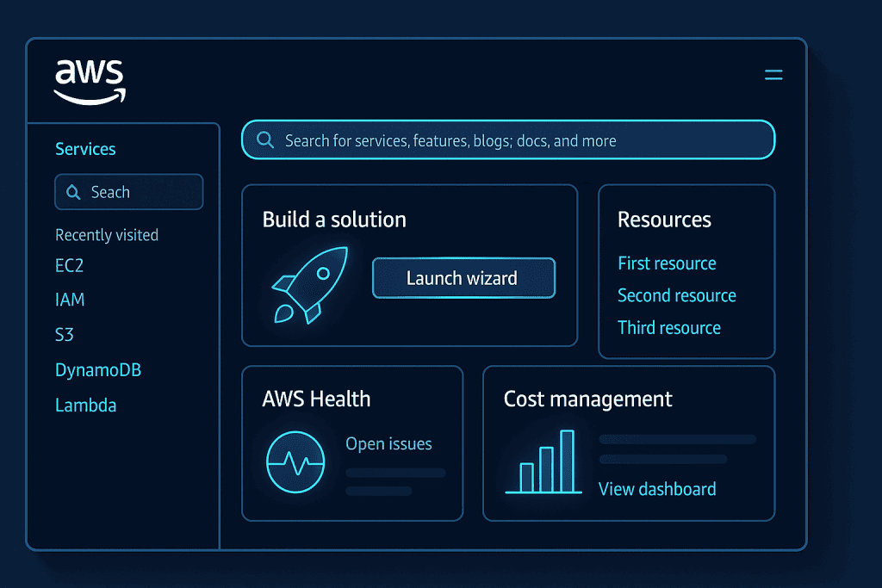The height and width of the screenshot is (588, 882).
Task: Click the rocket icon in Build a solution
Action: coord(309,285)
